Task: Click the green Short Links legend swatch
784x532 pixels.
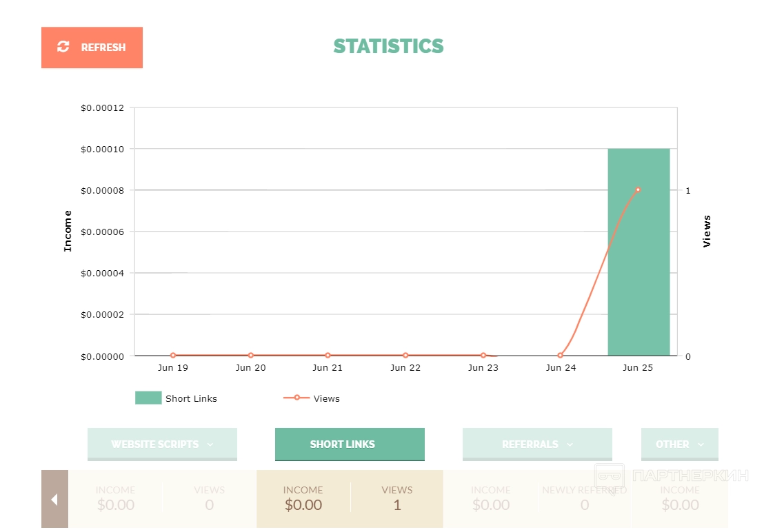Action: [148, 398]
